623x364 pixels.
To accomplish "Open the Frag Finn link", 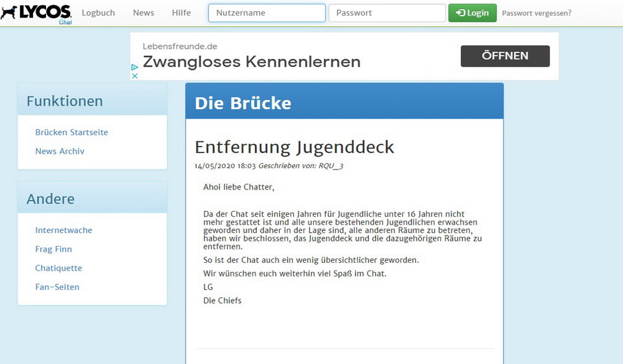I will 53,249.
